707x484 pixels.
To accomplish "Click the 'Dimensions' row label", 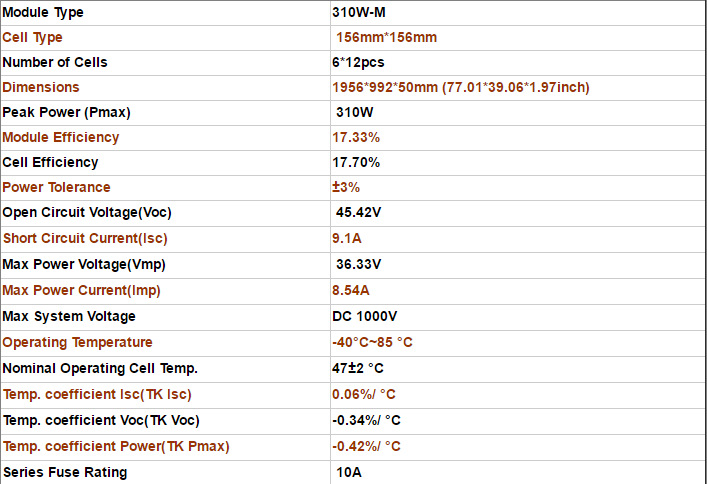I will 41,87.
